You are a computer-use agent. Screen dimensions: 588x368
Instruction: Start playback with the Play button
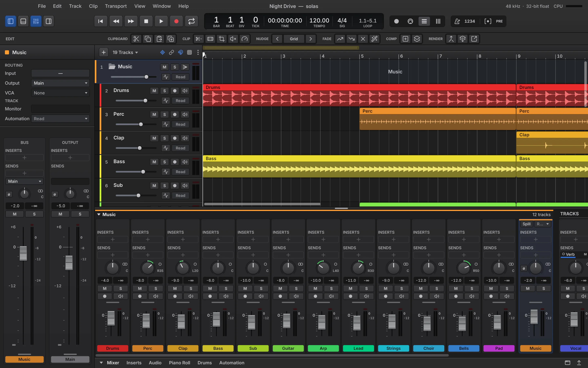161,21
